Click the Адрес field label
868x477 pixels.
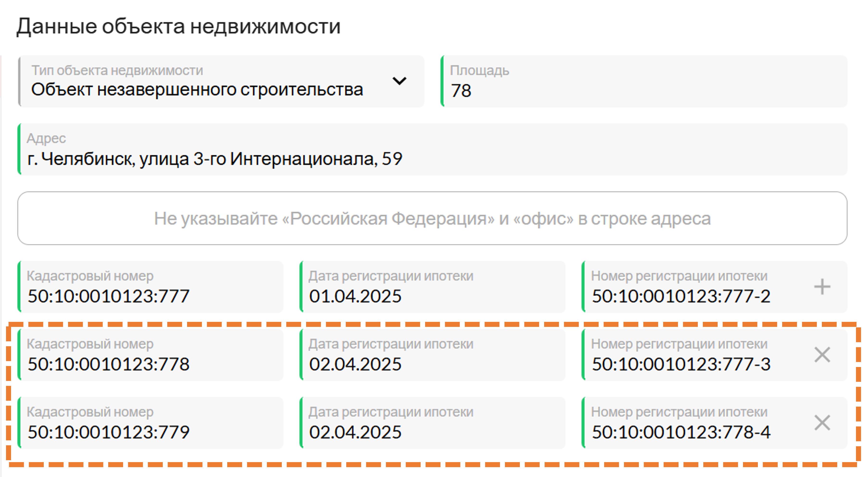click(x=46, y=139)
